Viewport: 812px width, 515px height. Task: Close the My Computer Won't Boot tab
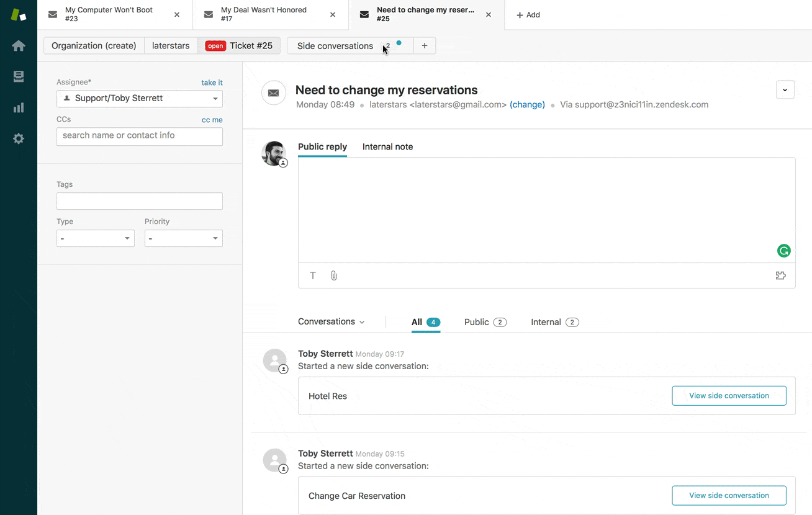[x=177, y=15]
